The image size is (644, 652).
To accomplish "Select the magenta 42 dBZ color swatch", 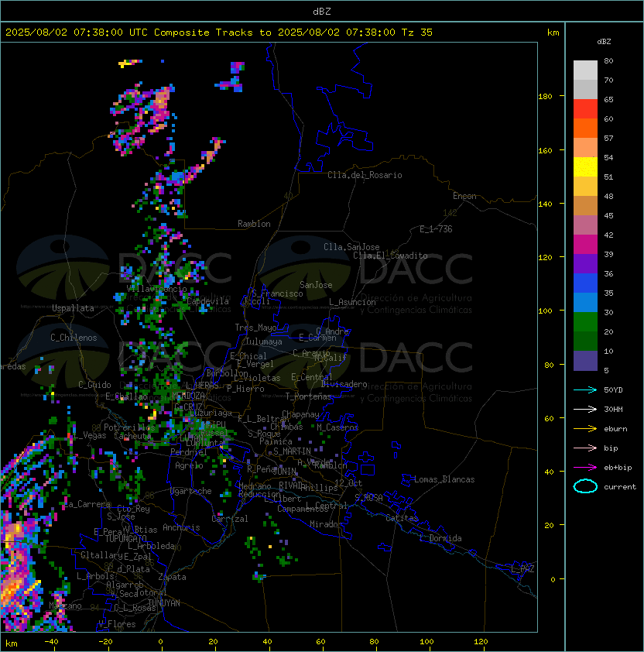I will (585, 245).
